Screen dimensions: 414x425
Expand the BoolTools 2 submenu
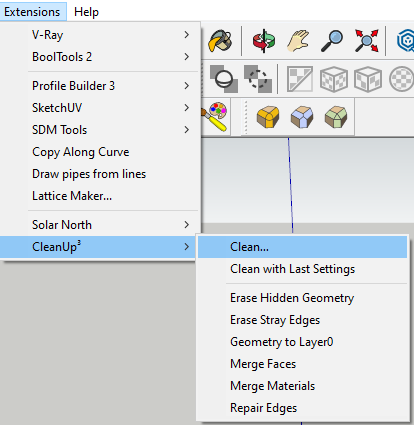coord(100,57)
